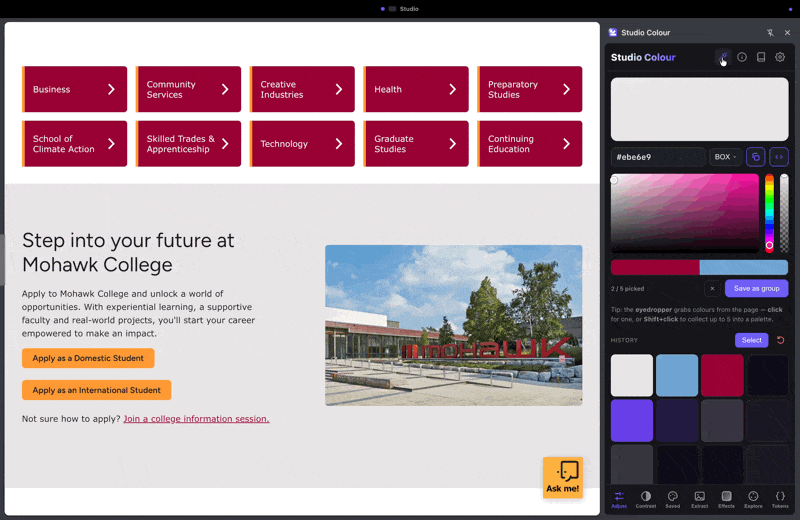This screenshot has width=800, height=520.
Task: Pick the bright purple history swatch
Action: [632, 420]
